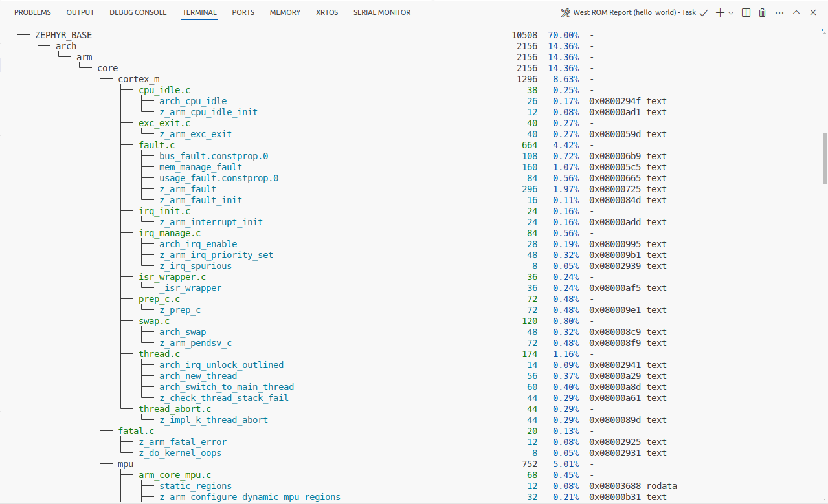The width and height of the screenshot is (828, 504).
Task: Switch to the PROBLEMS tab
Action: 32,12
